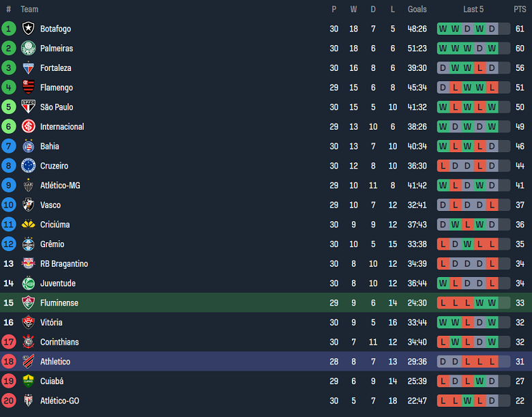This screenshot has width=532, height=417.
Task: Click the Cruzeiro club crest icon
Action: [x=28, y=166]
